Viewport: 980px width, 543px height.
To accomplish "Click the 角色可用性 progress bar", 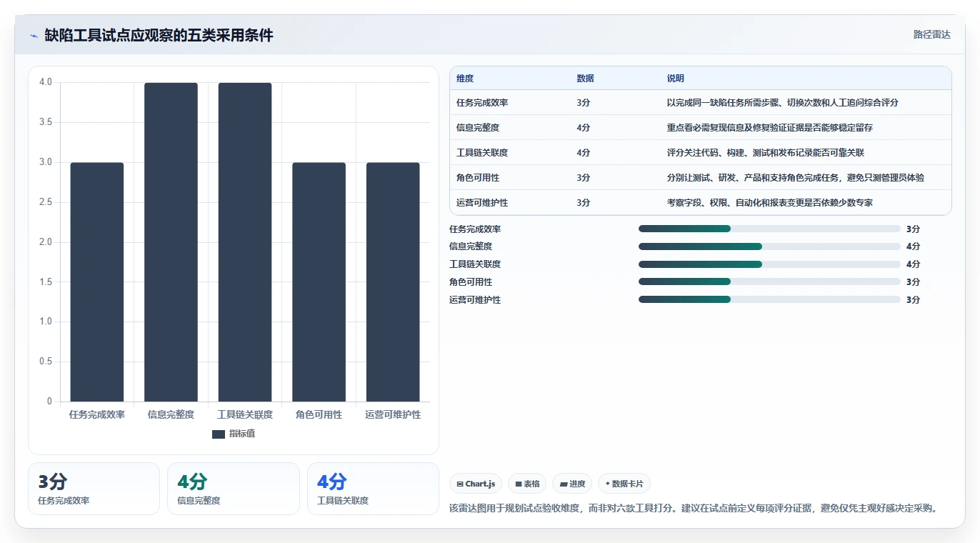I will click(x=769, y=282).
